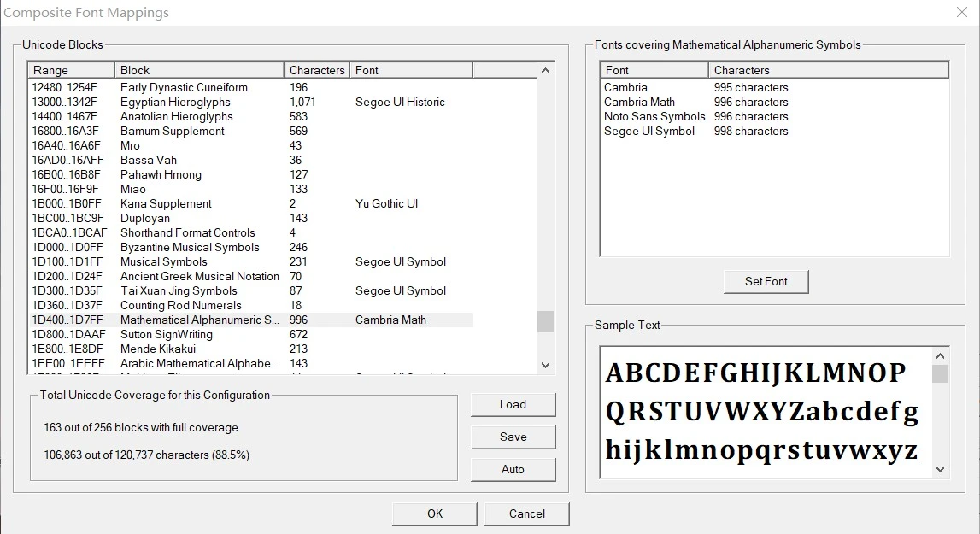Confirm the dialog with OK
Viewport: 980px width, 534px height.
click(x=434, y=514)
